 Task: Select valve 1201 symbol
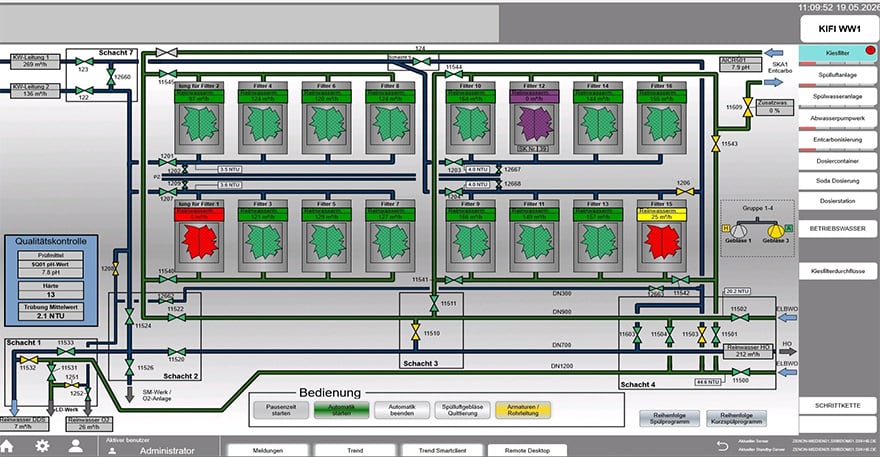[x=167, y=162]
